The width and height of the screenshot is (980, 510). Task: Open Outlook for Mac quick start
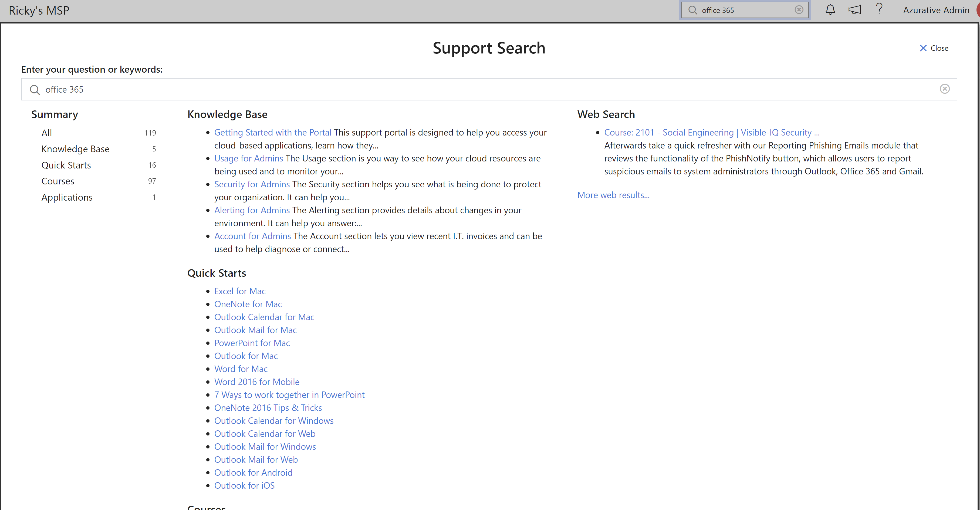[x=246, y=356]
